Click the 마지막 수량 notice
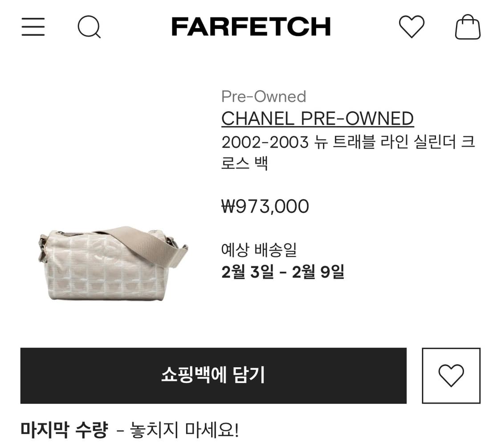Viewport: 501px width, 448px height. (64, 430)
